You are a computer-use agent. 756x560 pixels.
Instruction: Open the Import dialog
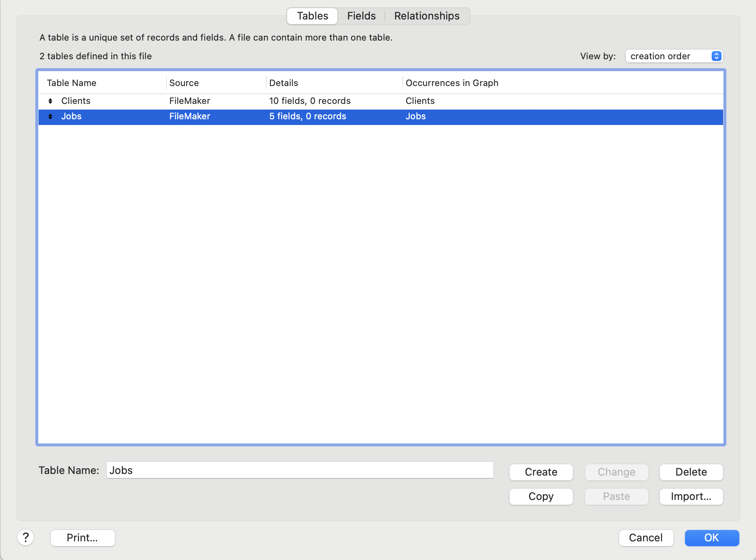coord(691,497)
